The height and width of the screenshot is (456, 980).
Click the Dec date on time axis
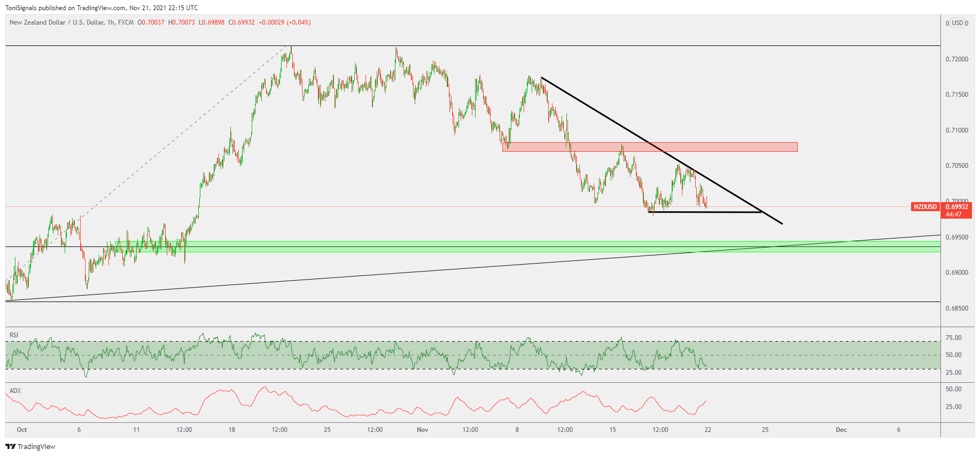pyautogui.click(x=841, y=430)
